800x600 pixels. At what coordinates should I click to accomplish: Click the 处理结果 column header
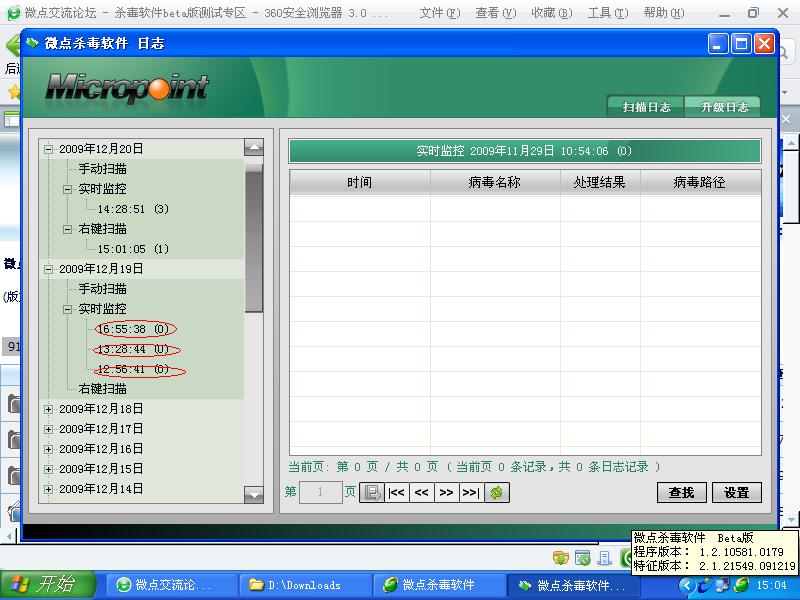[x=600, y=182]
